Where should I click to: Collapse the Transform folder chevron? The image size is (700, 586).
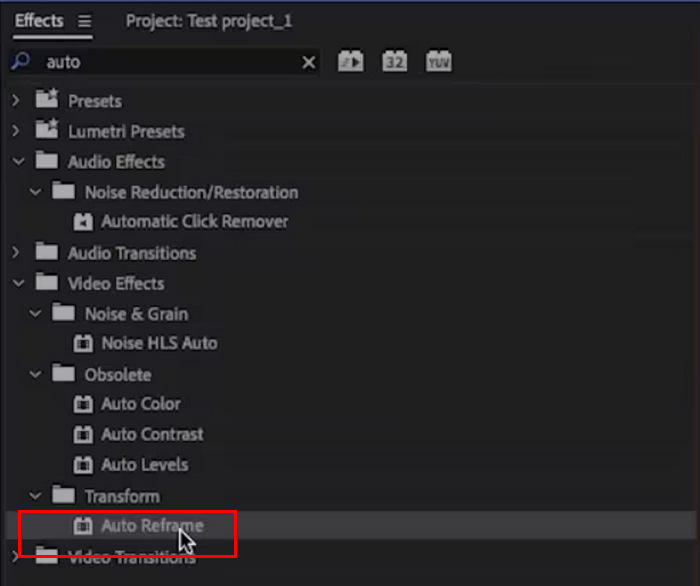(35, 496)
